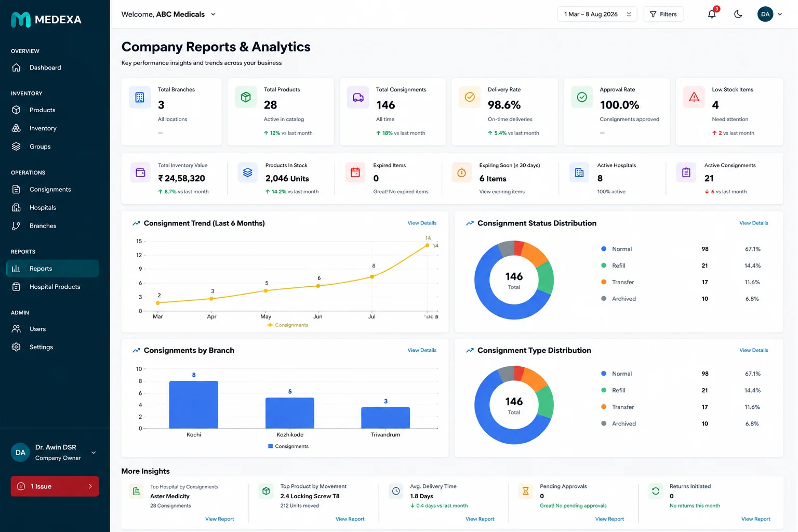Expand Welcome ABC Medicals company dropdown

pyautogui.click(x=213, y=14)
